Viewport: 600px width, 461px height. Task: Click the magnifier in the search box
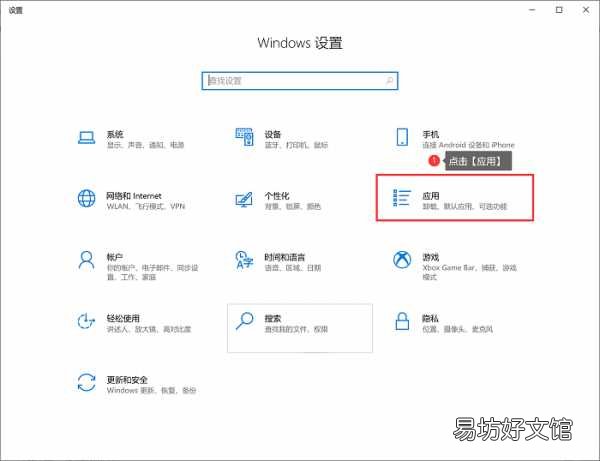389,81
